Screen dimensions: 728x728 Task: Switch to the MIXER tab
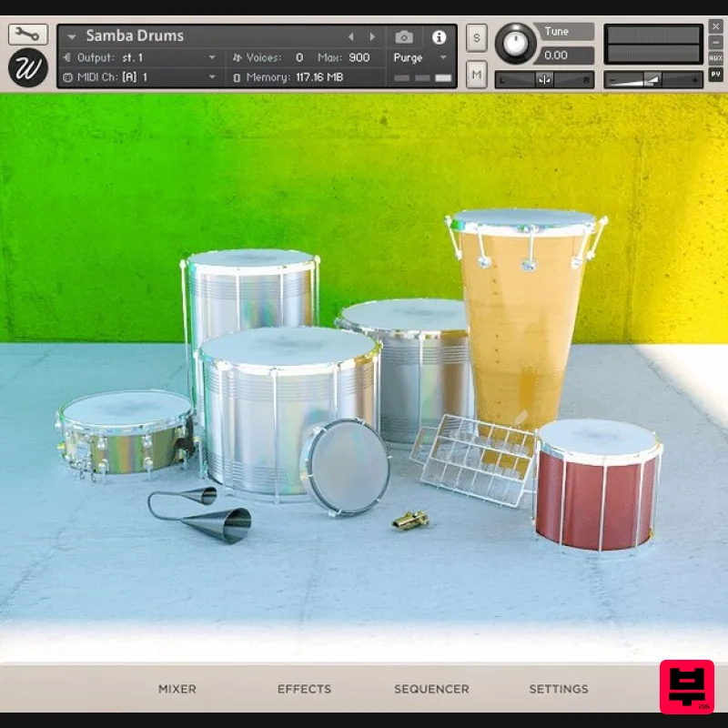click(x=177, y=689)
